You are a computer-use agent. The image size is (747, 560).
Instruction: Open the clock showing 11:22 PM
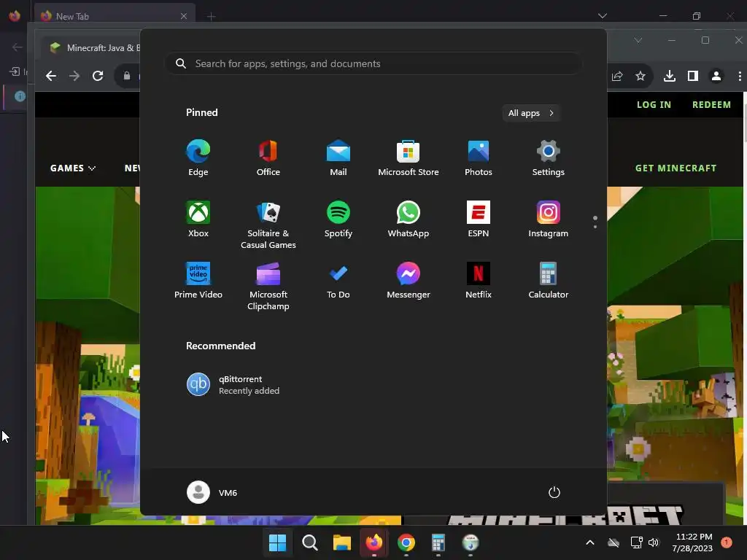(x=692, y=542)
